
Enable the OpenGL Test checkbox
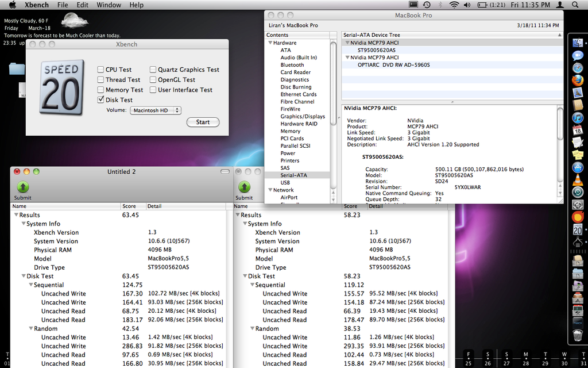coord(153,79)
